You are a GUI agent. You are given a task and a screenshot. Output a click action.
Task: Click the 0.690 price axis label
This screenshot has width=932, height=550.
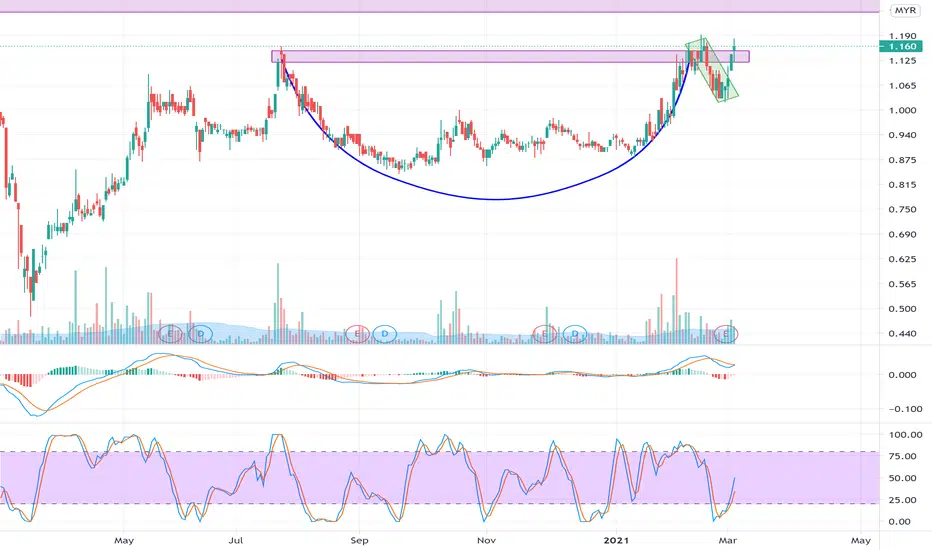[x=902, y=234]
